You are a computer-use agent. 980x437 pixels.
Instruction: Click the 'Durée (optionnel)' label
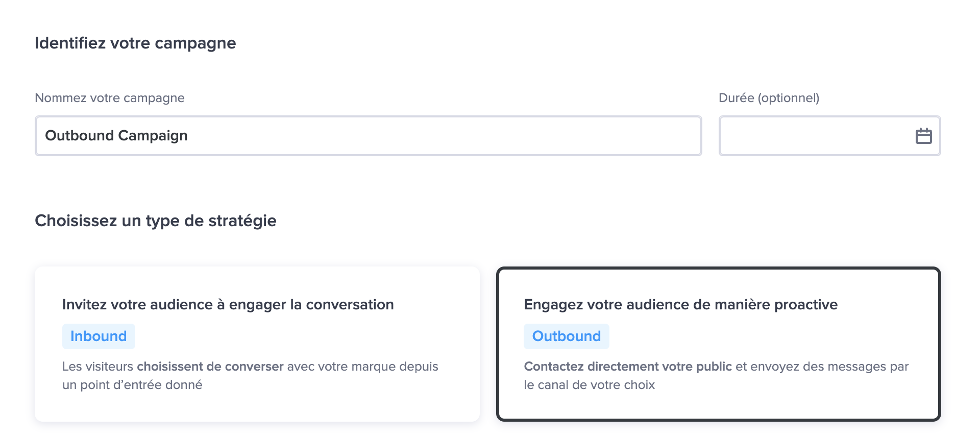[769, 98]
